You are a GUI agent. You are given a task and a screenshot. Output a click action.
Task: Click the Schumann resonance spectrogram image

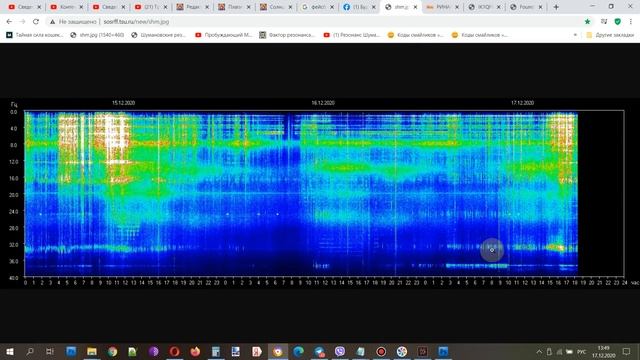[x=320, y=193]
